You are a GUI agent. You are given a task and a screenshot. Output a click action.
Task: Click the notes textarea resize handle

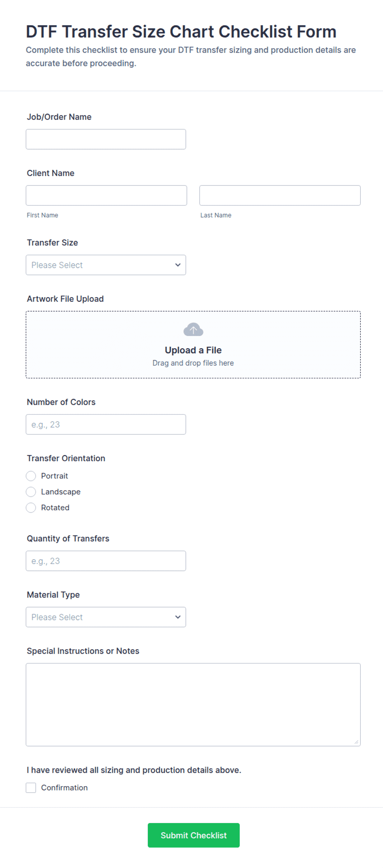[356, 742]
